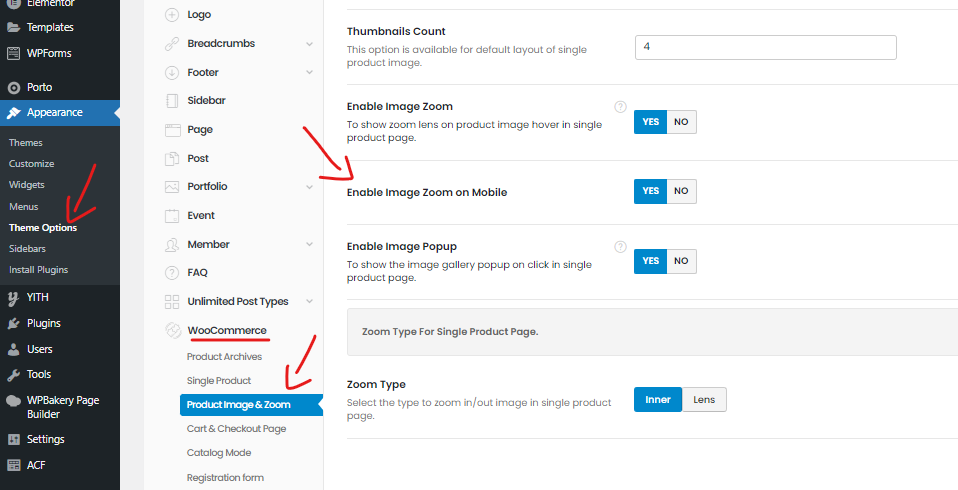Click the Footer down-arrow circle icon
This screenshot has width=958, height=490.
172,72
